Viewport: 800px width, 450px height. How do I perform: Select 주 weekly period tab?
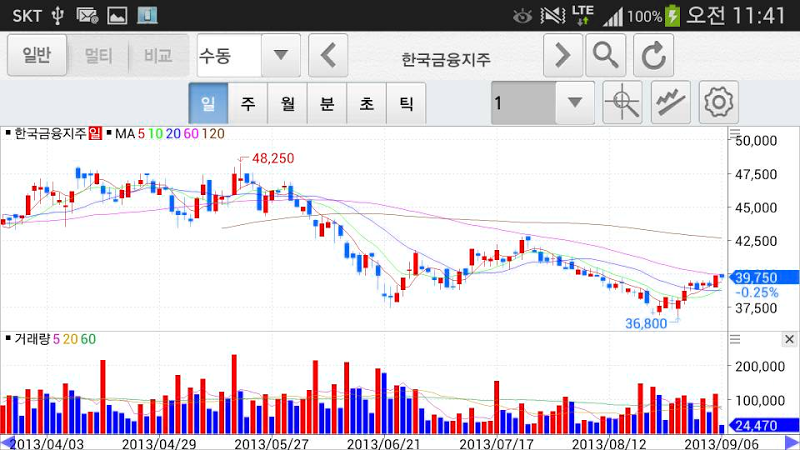248,104
